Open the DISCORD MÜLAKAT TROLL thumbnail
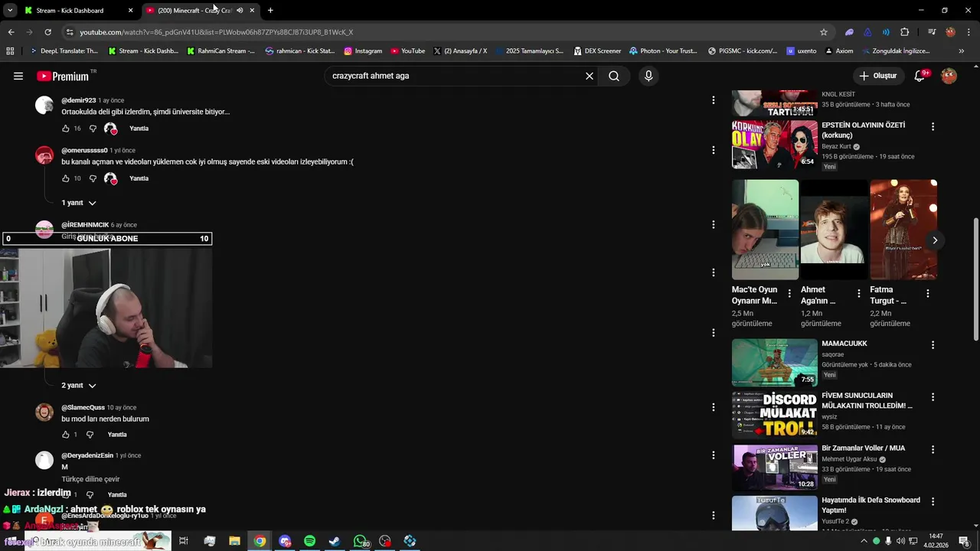 (x=775, y=415)
